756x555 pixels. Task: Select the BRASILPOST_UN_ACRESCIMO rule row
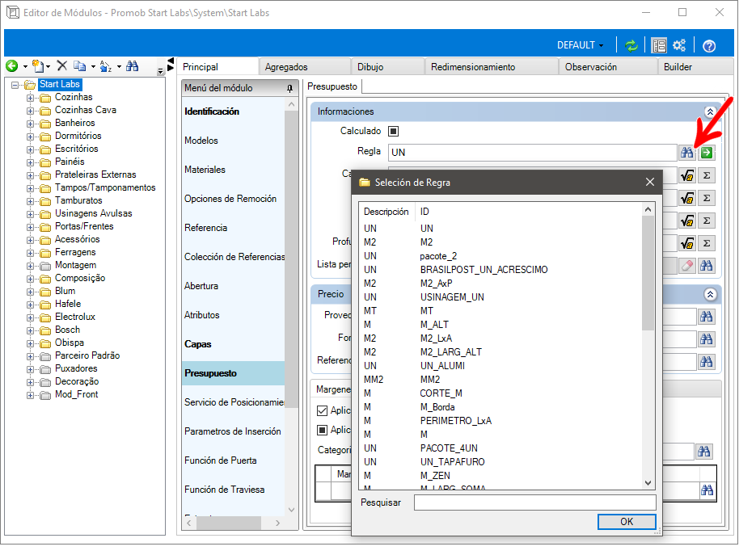pos(501,270)
